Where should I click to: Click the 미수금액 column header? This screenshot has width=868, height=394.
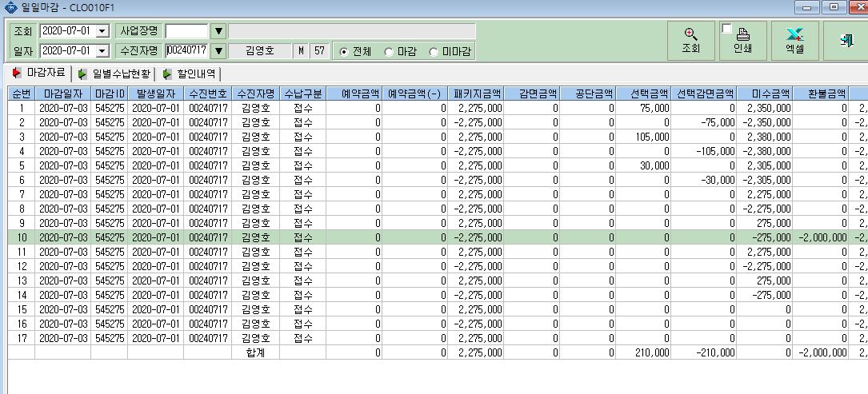(765, 93)
